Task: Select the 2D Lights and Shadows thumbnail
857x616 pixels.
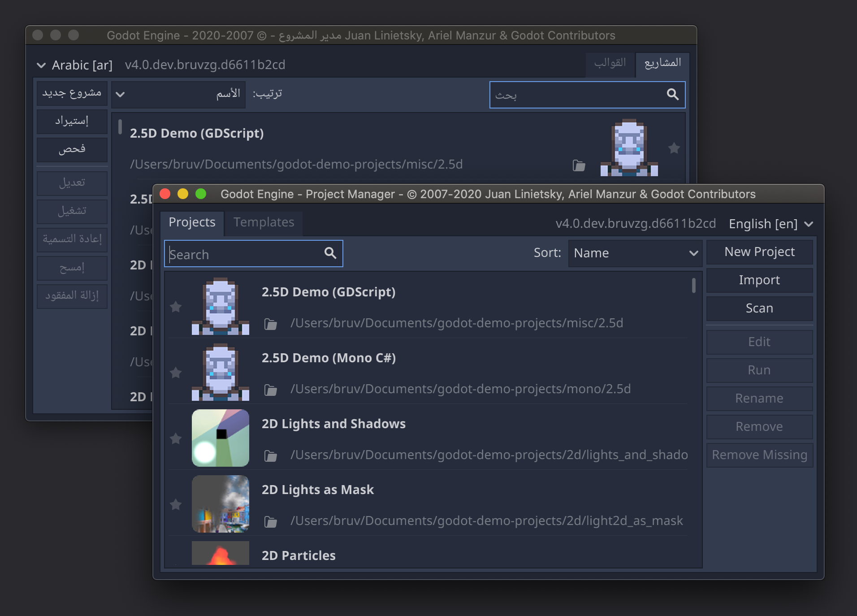Action: 221,438
